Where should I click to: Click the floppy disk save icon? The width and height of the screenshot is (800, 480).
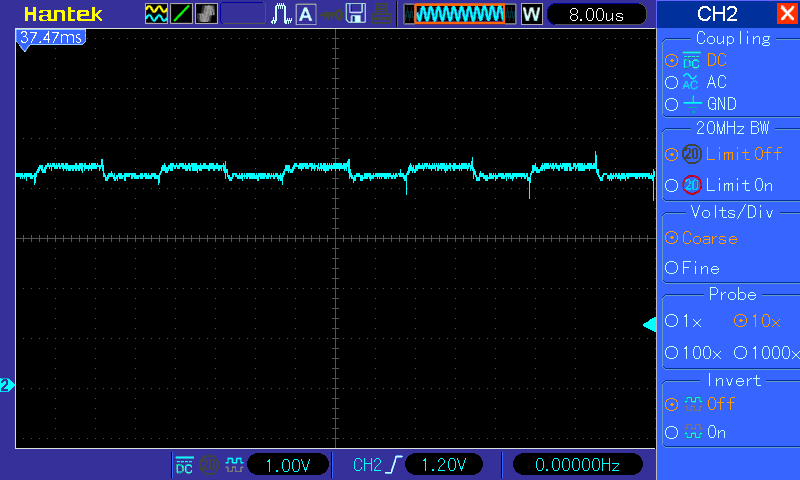click(356, 14)
